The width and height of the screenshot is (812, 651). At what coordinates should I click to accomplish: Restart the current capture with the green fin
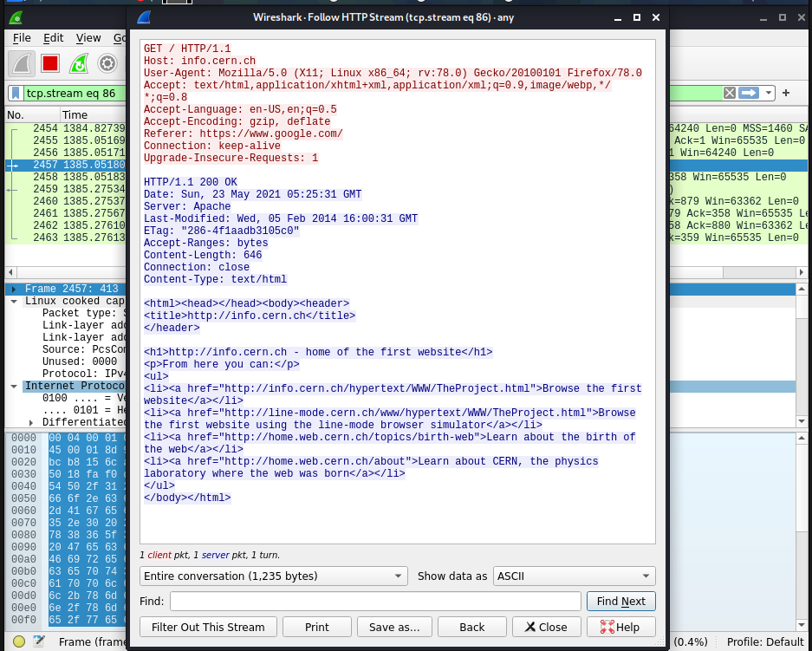79,63
